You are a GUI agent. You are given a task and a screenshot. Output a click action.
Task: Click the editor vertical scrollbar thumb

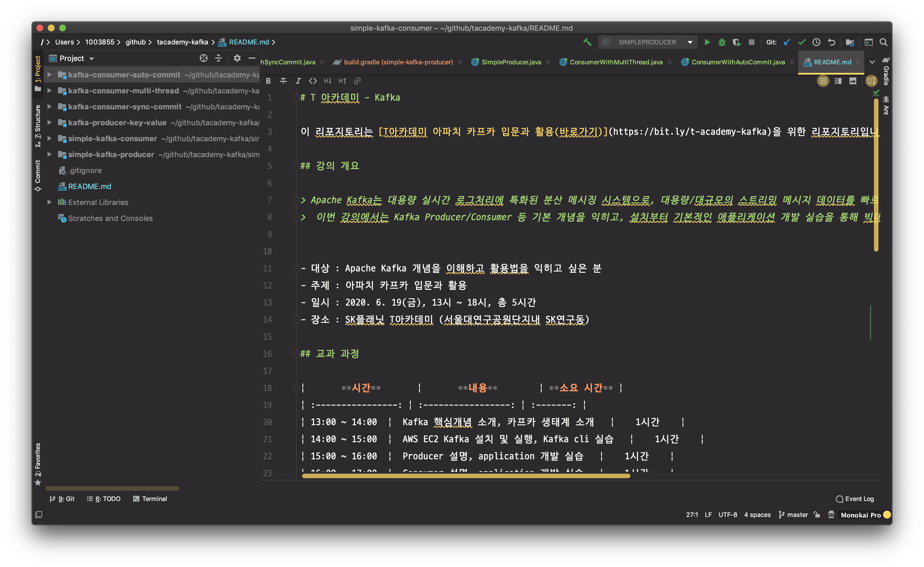pyautogui.click(x=876, y=174)
